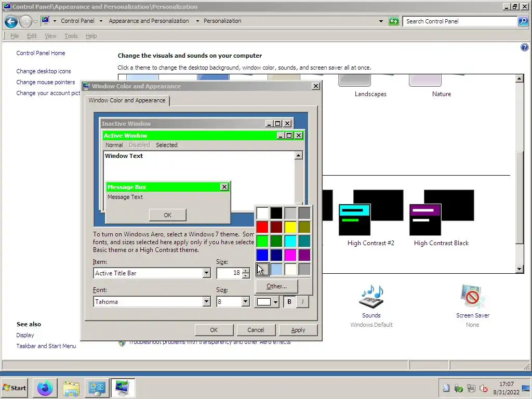The width and height of the screenshot is (532, 399).
Task: Click the Back navigation arrow
Action: [x=11, y=22]
